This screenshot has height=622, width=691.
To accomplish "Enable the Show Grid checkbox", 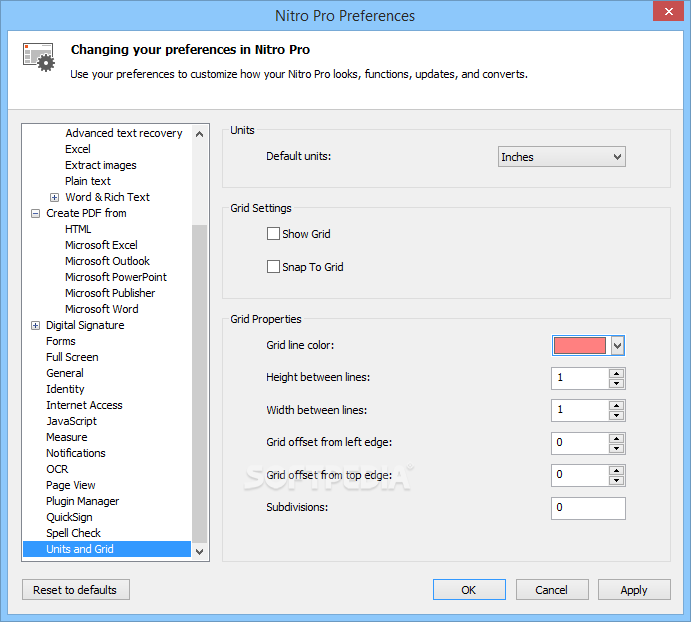I will [x=273, y=234].
